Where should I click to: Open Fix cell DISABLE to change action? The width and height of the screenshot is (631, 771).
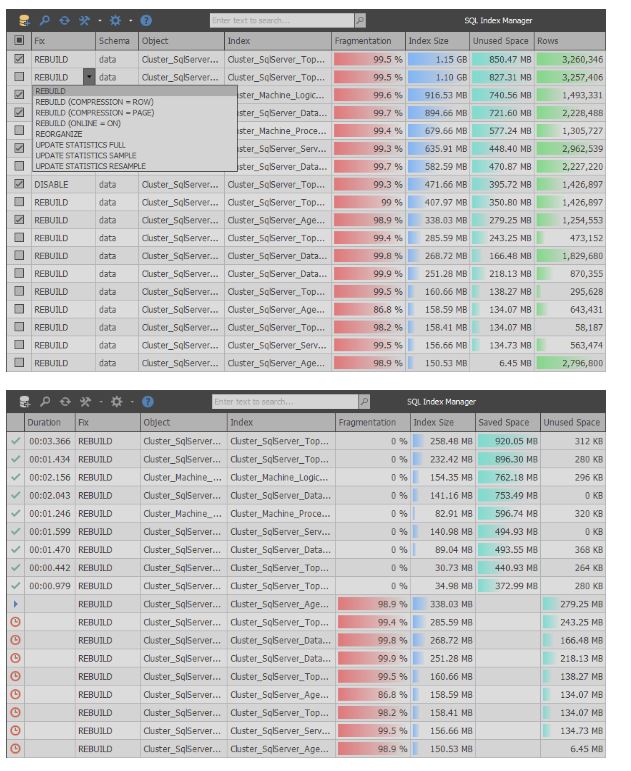(x=63, y=184)
